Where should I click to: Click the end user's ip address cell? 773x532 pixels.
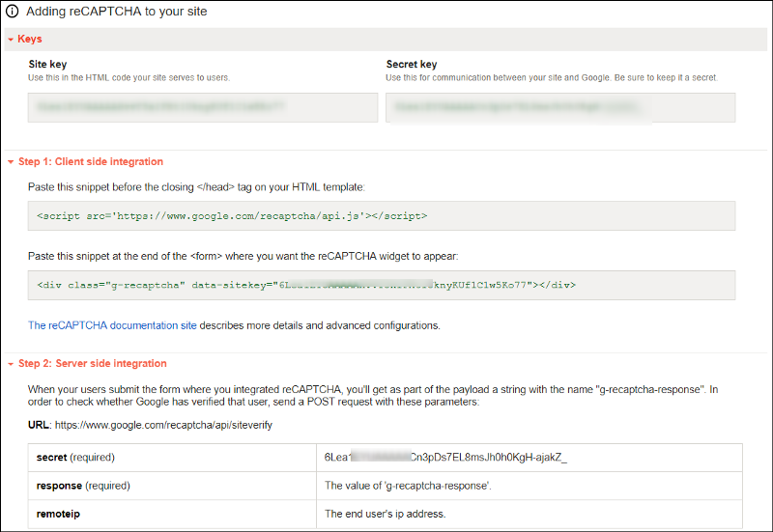396,515
